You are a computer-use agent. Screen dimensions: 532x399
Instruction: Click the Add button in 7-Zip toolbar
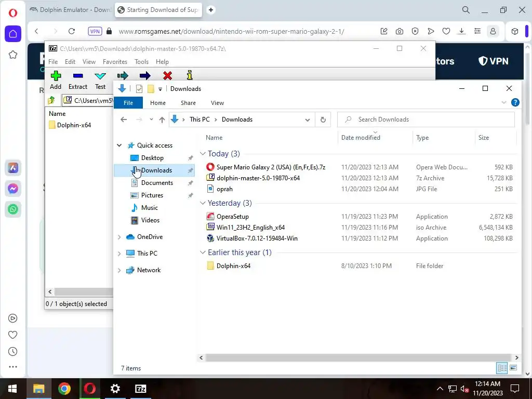56,81
